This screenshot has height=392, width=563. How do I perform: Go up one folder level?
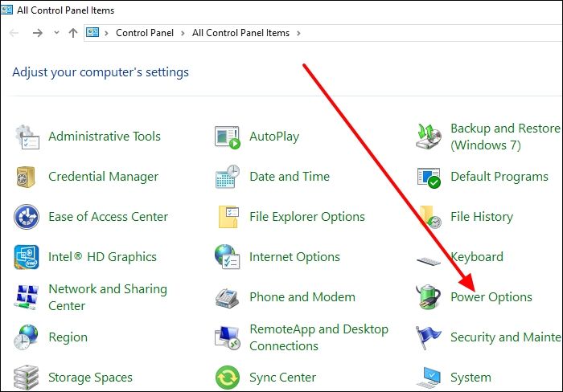coord(73,33)
